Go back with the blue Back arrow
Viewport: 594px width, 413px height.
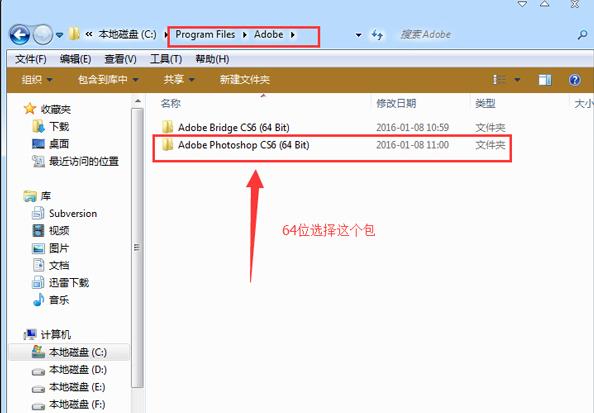pyautogui.click(x=20, y=35)
